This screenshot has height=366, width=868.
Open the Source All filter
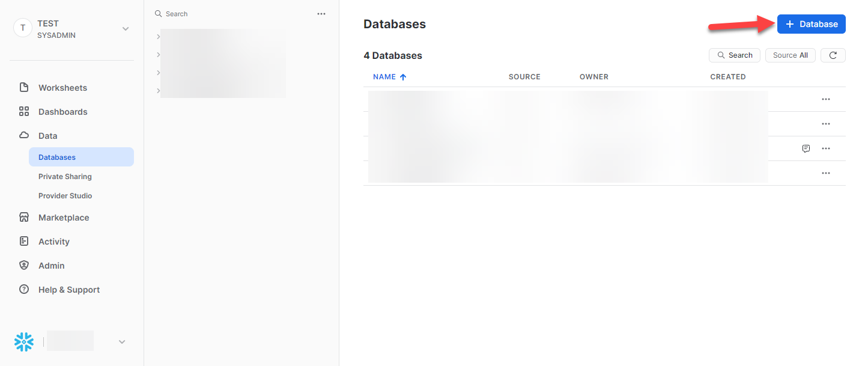pyautogui.click(x=790, y=55)
